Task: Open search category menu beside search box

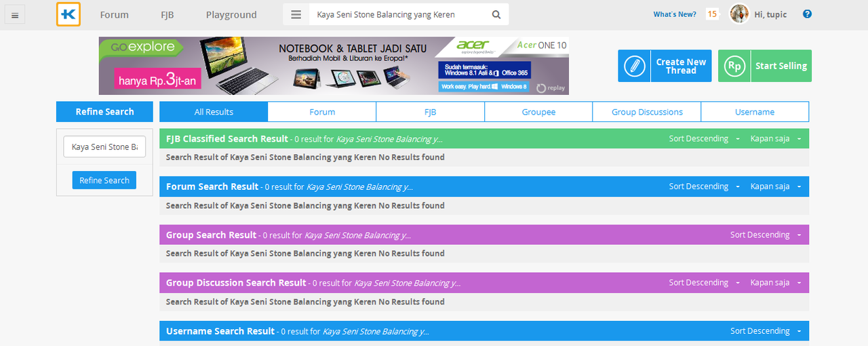Action: [296, 14]
